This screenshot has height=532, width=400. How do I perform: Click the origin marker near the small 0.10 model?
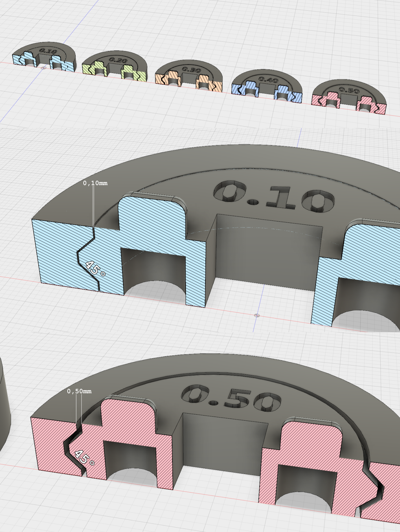tap(43, 68)
